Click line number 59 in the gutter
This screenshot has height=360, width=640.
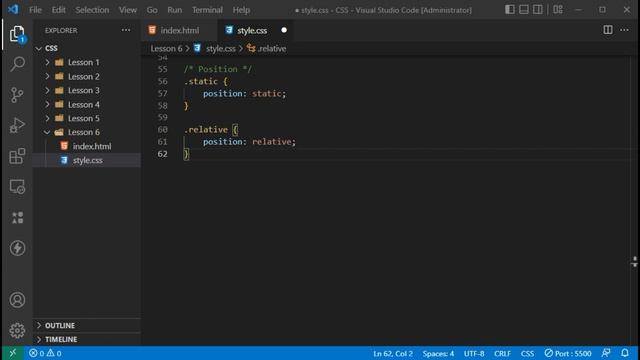tap(162, 118)
